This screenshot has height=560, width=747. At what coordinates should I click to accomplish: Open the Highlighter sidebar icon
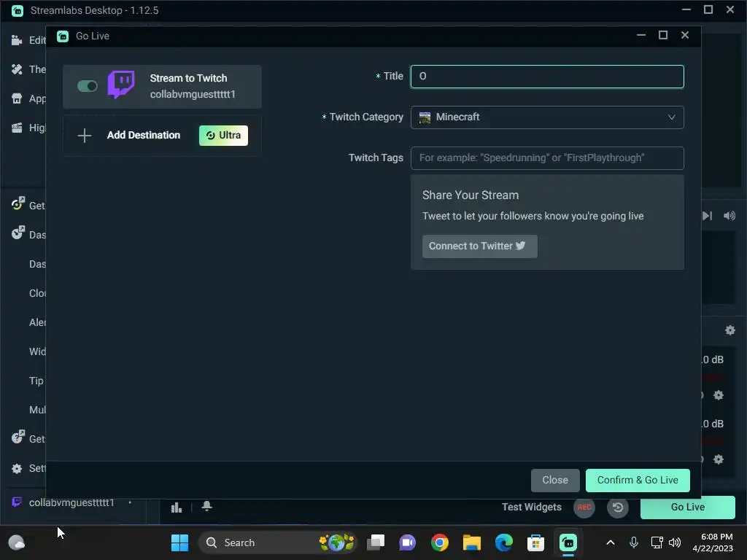[x=17, y=128]
